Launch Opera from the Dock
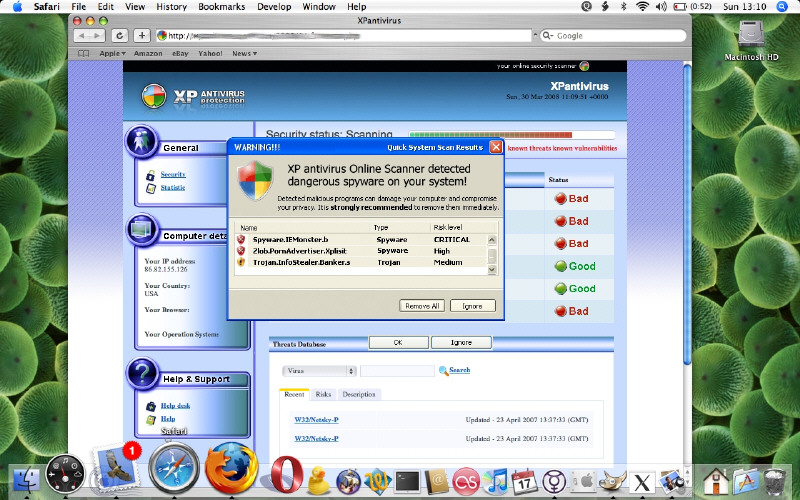800x500 pixels. pyautogui.click(x=286, y=475)
